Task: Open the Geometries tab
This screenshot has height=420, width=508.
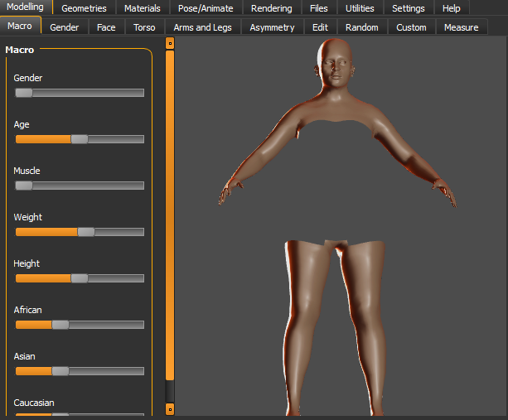Action: pyautogui.click(x=84, y=8)
